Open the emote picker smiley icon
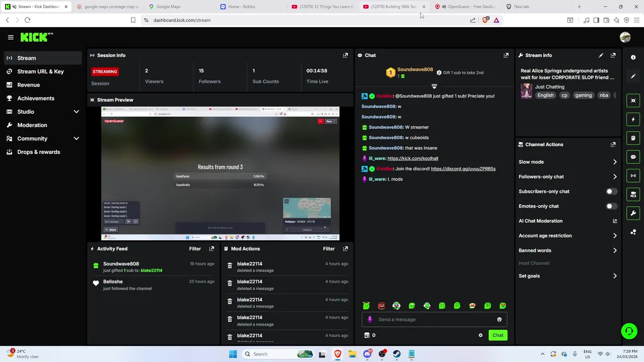Image resolution: width=644 pixels, height=362 pixels. pyautogui.click(x=499, y=319)
